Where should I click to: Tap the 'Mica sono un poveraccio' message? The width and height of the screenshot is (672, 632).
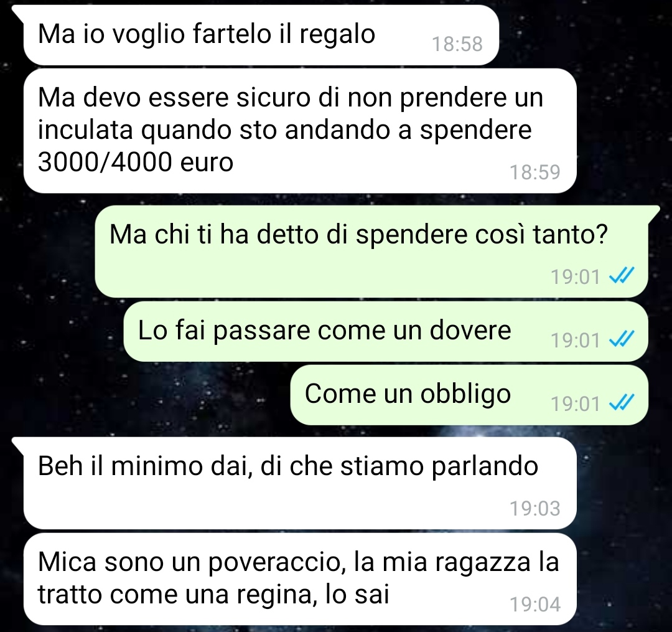tap(300, 579)
